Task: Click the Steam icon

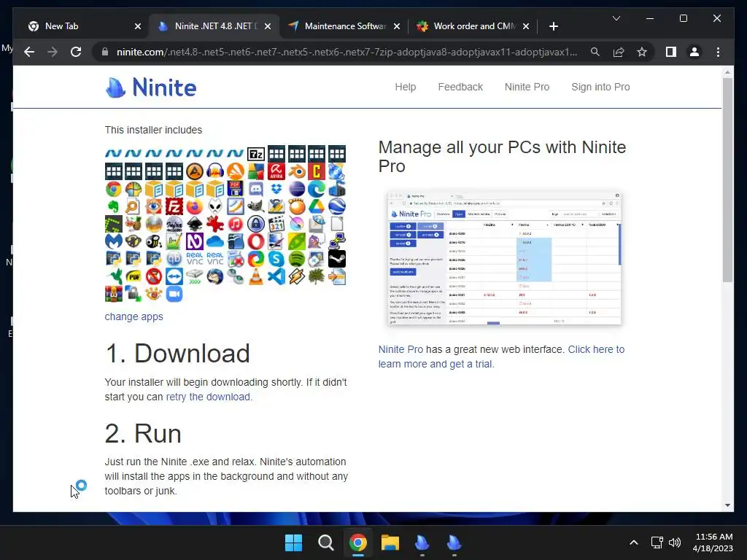Action: point(337,259)
